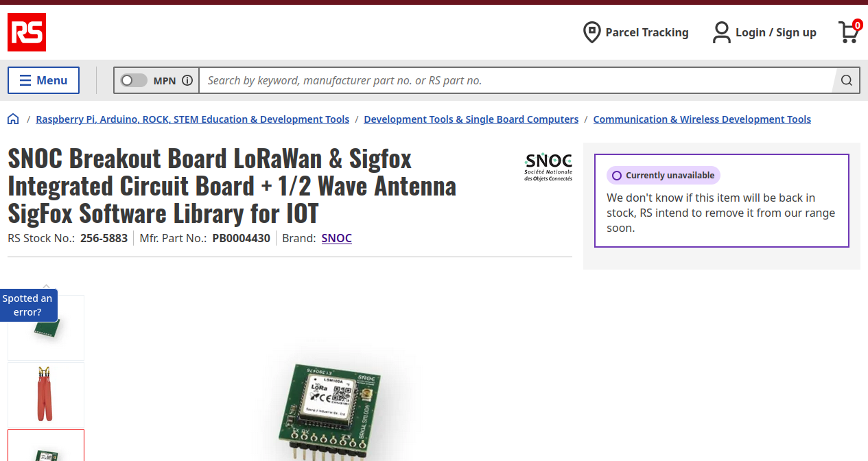Select the red-outlined board thumbnail
Image resolution: width=868 pixels, height=461 pixels.
coord(46,446)
